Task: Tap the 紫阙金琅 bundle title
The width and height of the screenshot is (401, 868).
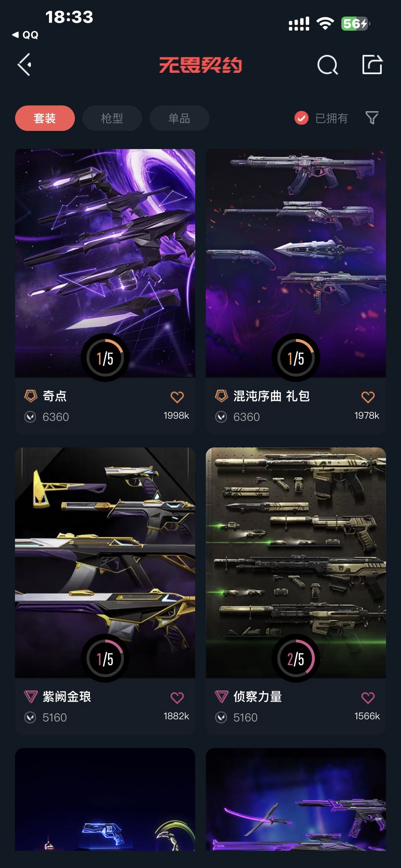Action: tap(67, 697)
